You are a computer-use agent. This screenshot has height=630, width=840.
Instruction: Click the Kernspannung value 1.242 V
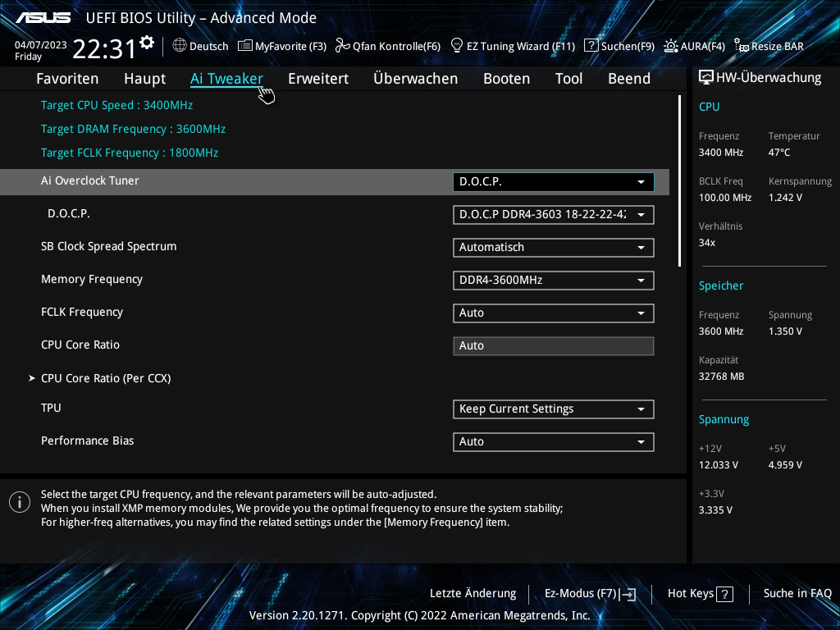[x=785, y=198]
